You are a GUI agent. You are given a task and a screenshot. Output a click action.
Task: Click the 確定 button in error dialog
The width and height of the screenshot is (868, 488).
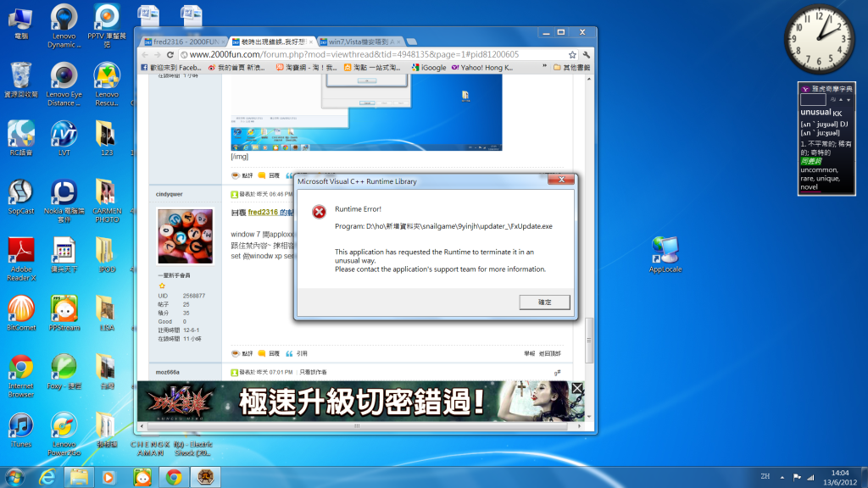pos(544,302)
